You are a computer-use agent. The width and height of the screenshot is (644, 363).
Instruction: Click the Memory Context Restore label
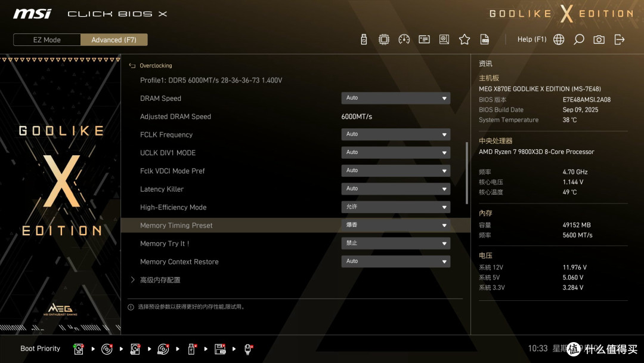click(x=179, y=262)
